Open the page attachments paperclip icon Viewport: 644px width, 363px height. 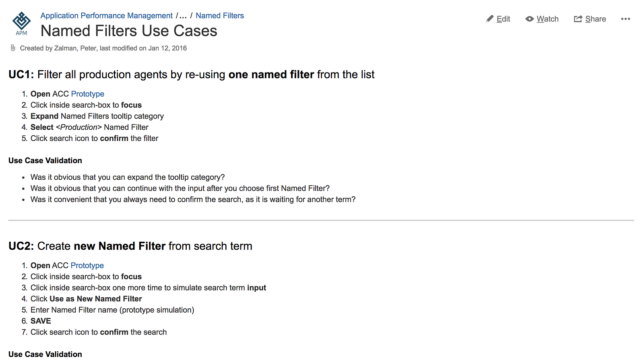click(x=13, y=48)
